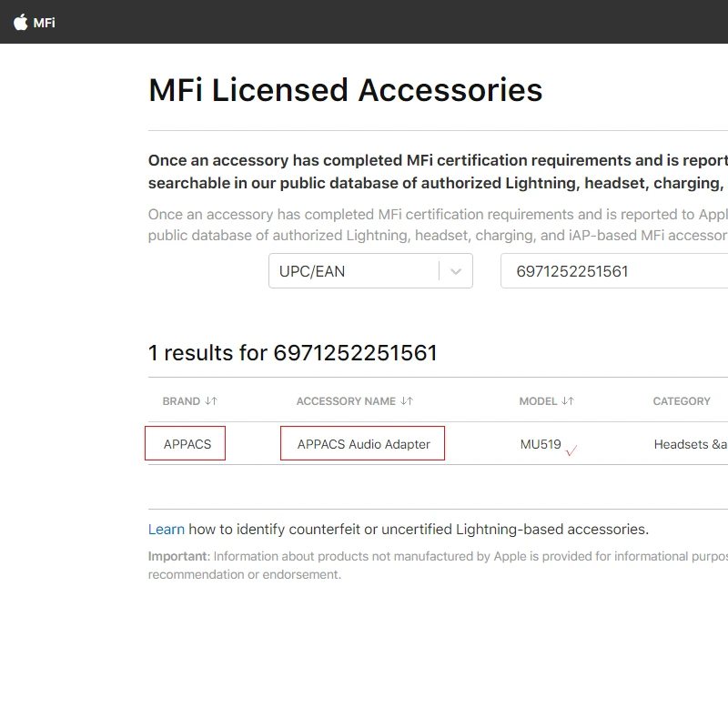Click the MFi label in top bar
This screenshot has height=728, width=728.
pos(44,23)
